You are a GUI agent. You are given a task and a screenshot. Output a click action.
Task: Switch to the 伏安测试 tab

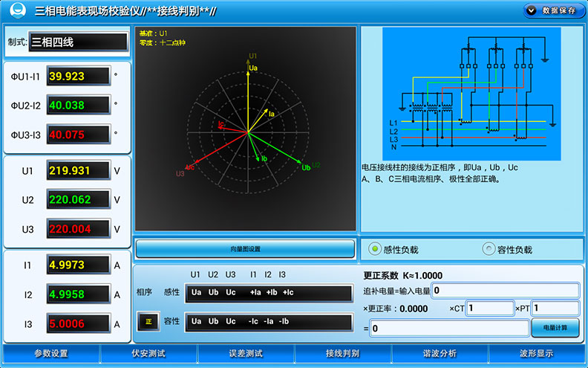pos(148,353)
